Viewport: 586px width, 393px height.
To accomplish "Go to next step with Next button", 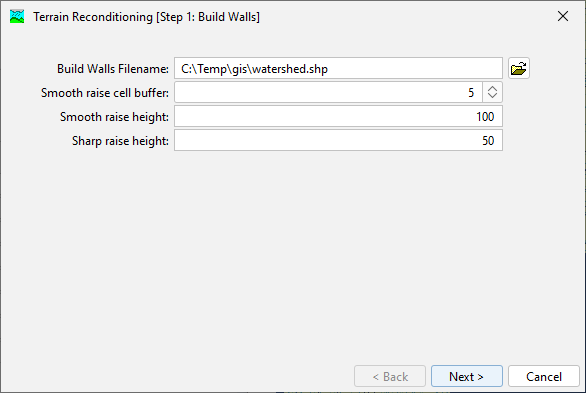I will 466,376.
